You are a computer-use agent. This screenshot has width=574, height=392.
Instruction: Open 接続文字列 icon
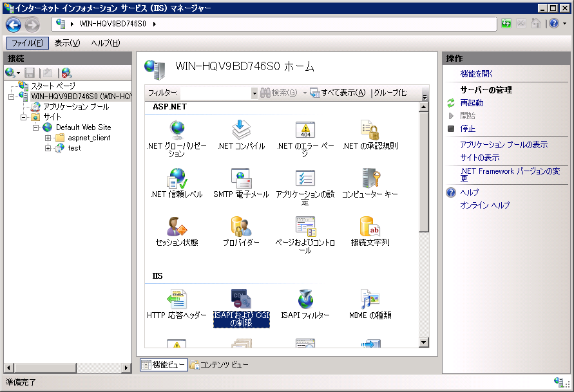(x=370, y=227)
